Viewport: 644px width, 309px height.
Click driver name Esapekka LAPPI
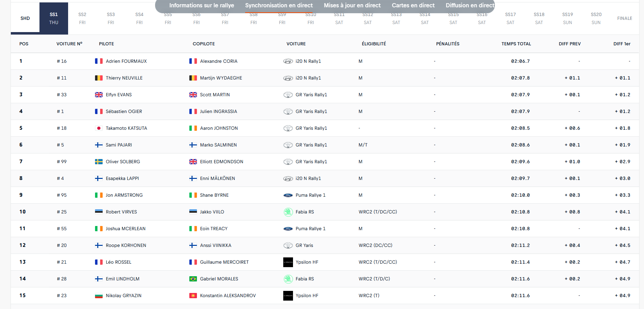tap(122, 178)
